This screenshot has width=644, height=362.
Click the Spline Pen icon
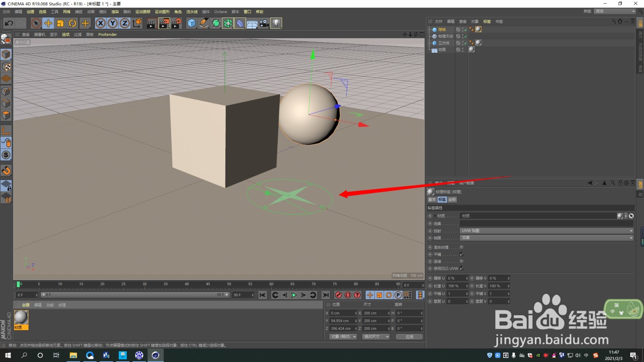point(204,23)
